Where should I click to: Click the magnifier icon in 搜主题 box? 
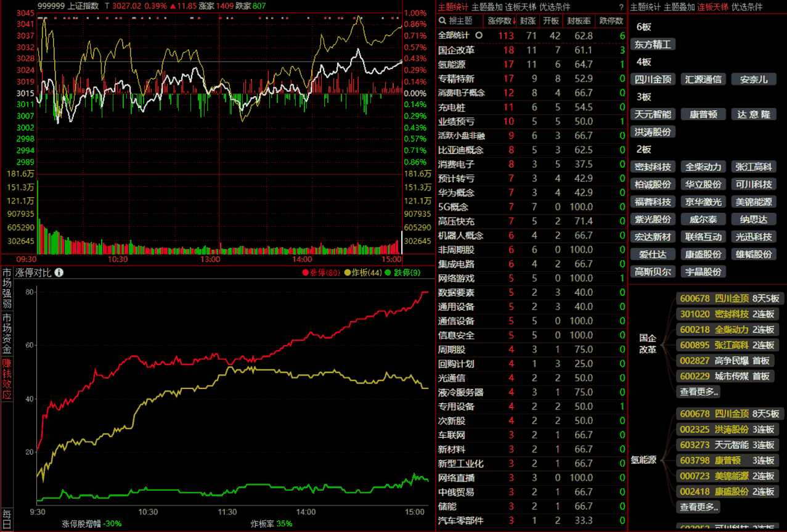[x=442, y=21]
